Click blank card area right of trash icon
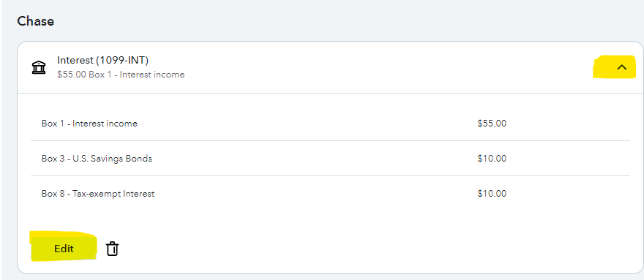The image size is (644, 280). pos(370,249)
